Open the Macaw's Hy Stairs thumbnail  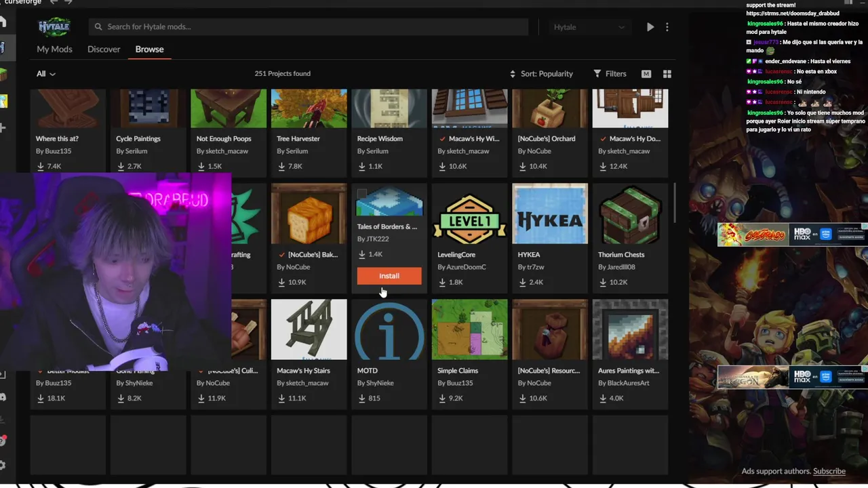click(x=309, y=329)
